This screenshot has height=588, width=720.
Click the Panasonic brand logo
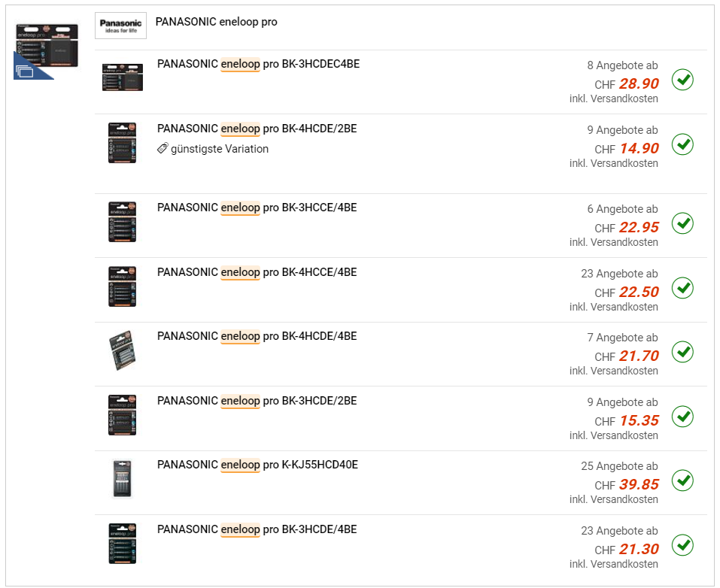(x=120, y=26)
